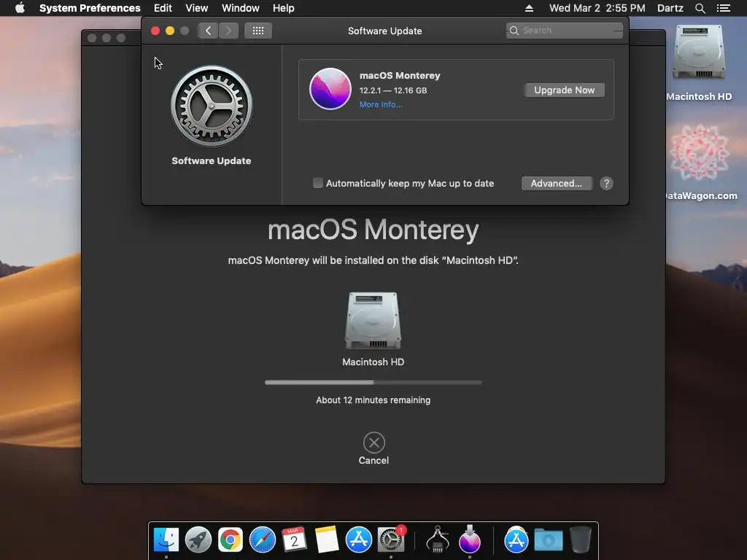Open the Trash in the Dock
The image size is (747, 560).
click(580, 540)
